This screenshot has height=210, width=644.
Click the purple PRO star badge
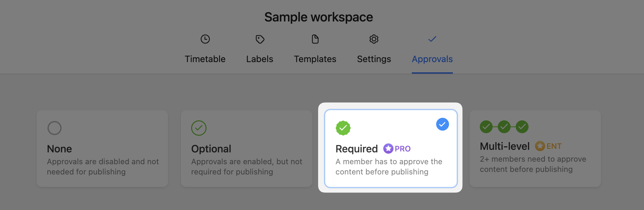(388, 149)
